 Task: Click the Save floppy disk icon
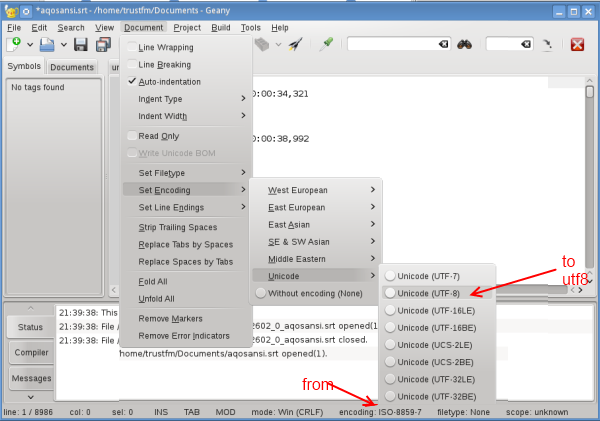81,44
